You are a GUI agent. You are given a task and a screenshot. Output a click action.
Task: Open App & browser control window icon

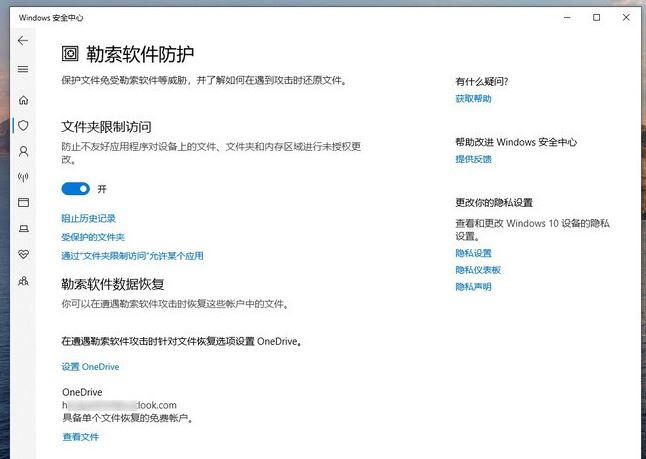[23, 202]
